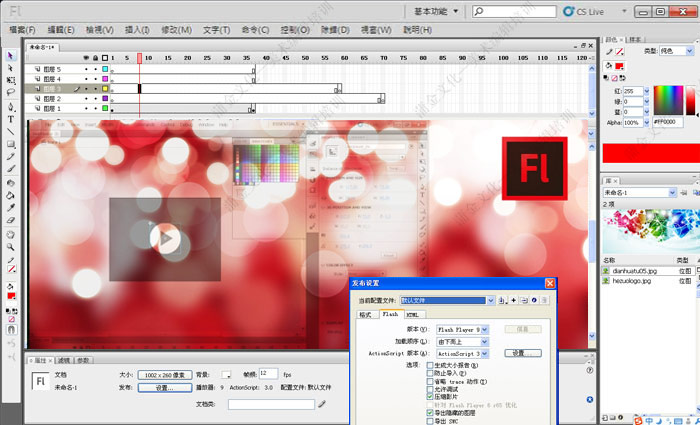Uncheck the 压缩影片 checkbox
Screen dimensions: 700x425
430,397
